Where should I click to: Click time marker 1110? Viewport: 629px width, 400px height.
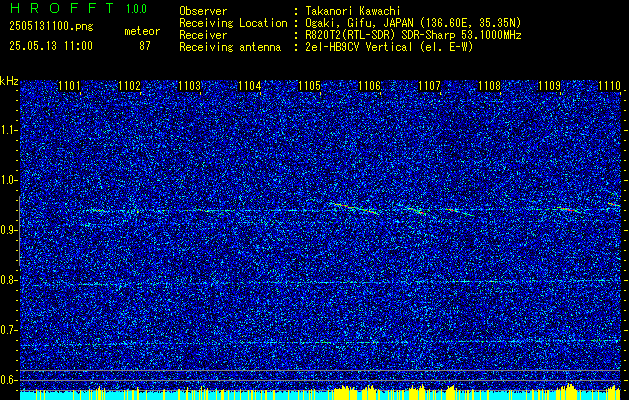pos(609,85)
